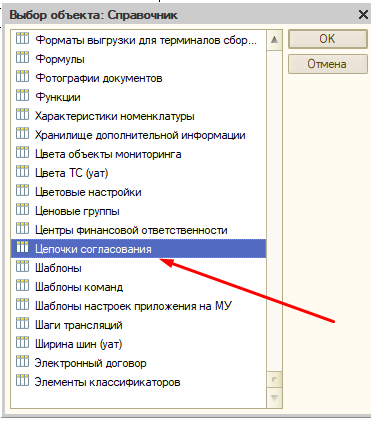Select the Шаблоны команд row
The width and height of the screenshot is (371, 423).
coord(138,287)
